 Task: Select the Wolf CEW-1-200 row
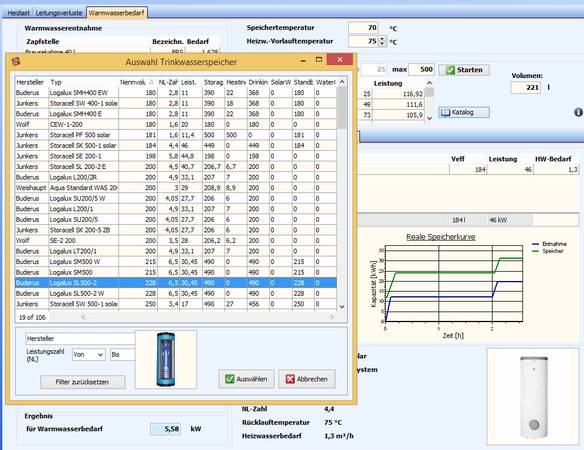coord(176,124)
